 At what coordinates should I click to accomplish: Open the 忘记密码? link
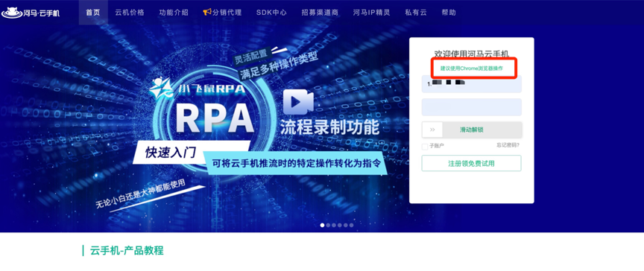pyautogui.click(x=508, y=145)
